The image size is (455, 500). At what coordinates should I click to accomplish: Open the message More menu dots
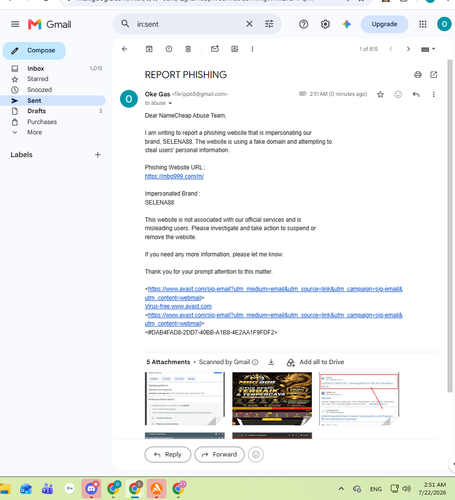[x=434, y=95]
